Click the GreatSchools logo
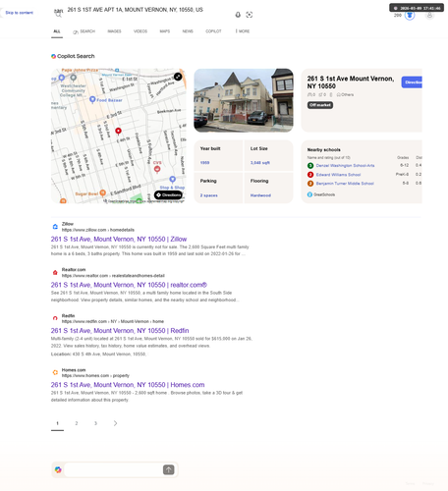The height and width of the screenshot is (491, 448). [x=309, y=194]
